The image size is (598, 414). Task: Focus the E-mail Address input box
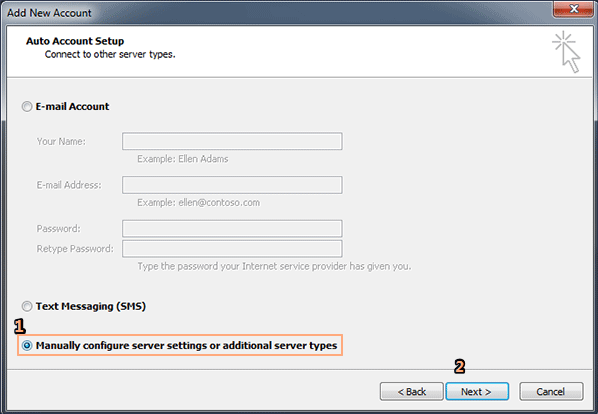[232, 185]
